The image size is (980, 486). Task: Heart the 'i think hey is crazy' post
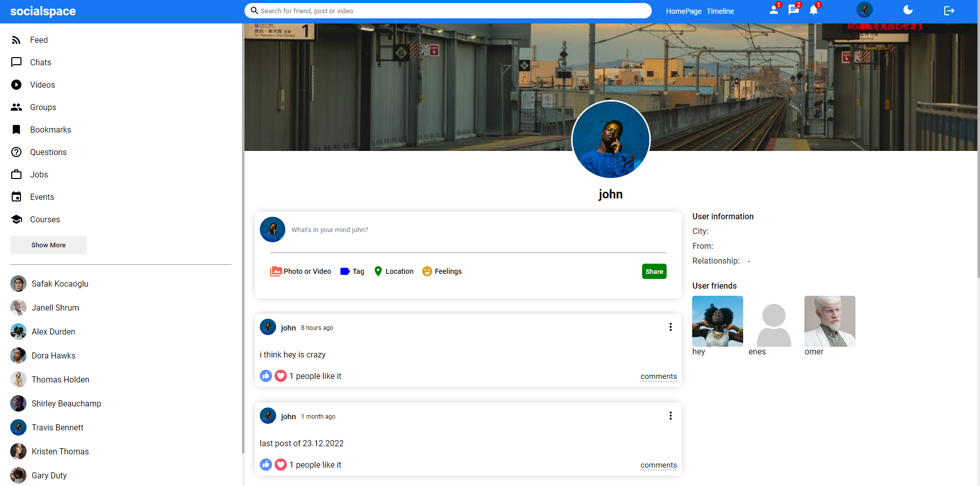(281, 376)
